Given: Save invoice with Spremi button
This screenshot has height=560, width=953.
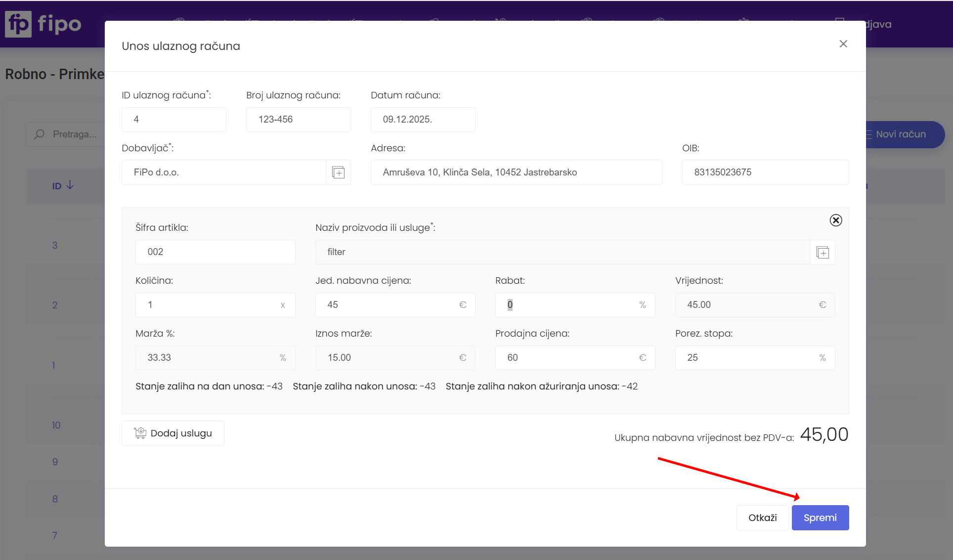Looking at the screenshot, I should (x=820, y=517).
